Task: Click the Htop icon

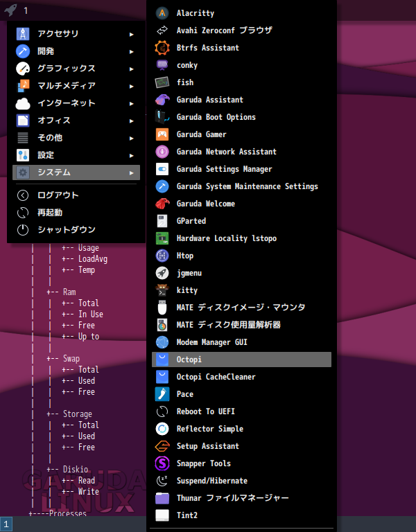Action: 162,256
